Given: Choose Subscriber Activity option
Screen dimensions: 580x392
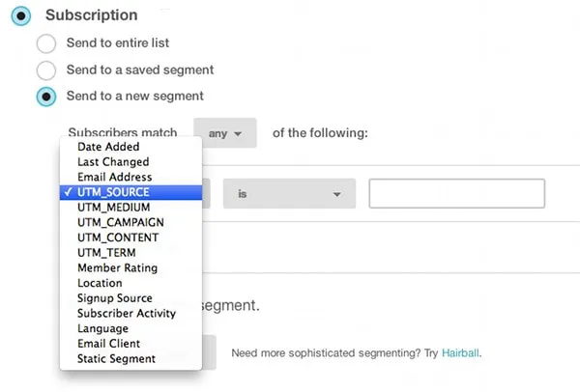Looking at the screenshot, I should 127,313.
